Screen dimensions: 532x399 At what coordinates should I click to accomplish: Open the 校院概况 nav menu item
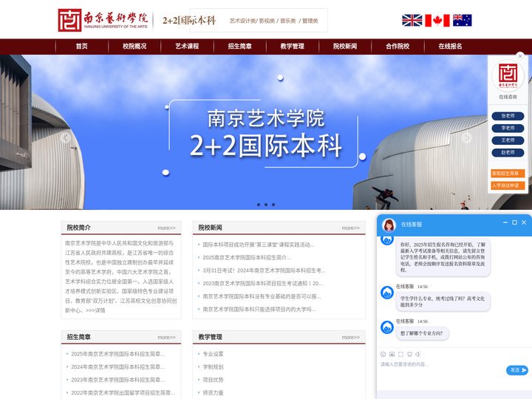pos(134,47)
